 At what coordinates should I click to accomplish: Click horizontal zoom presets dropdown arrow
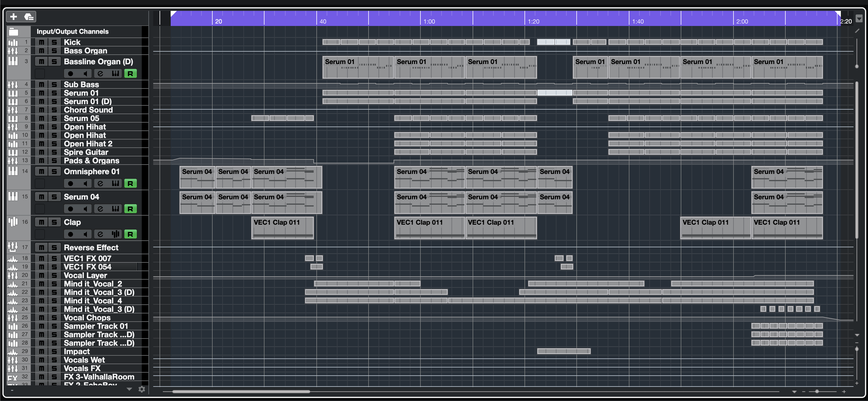coord(794,392)
